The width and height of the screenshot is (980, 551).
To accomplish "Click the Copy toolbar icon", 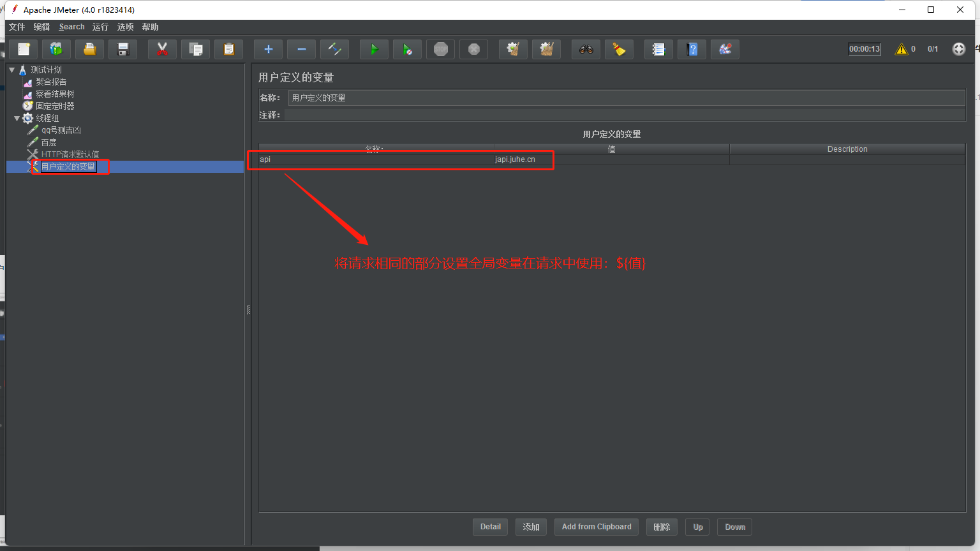I will 196,49.
